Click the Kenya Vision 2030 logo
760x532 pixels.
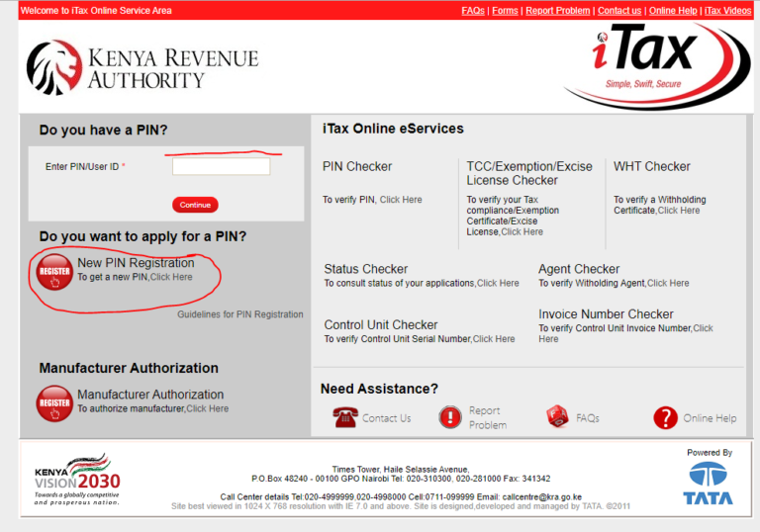pos(77,479)
